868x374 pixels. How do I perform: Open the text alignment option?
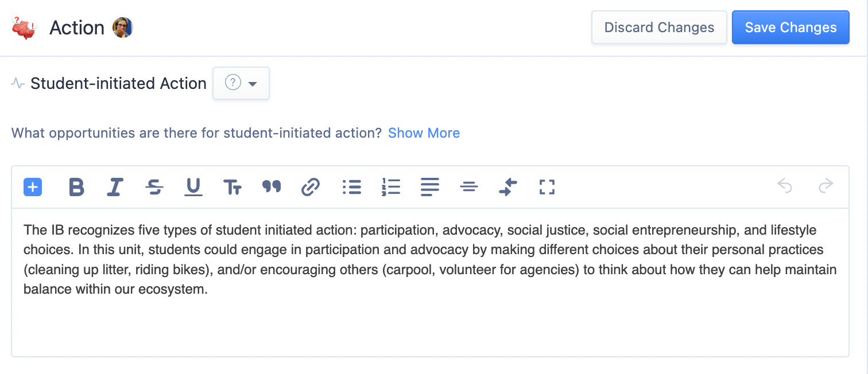(430, 187)
